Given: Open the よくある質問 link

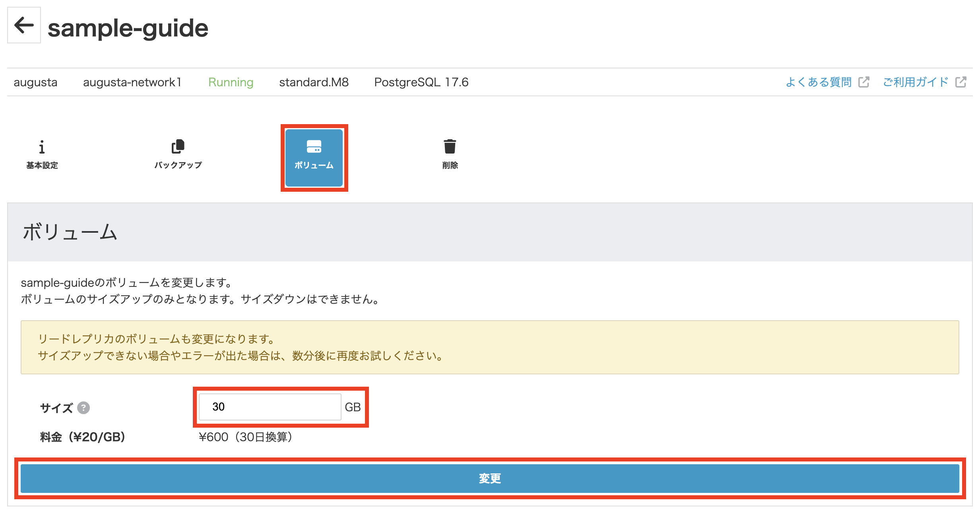Looking at the screenshot, I should 818,82.
